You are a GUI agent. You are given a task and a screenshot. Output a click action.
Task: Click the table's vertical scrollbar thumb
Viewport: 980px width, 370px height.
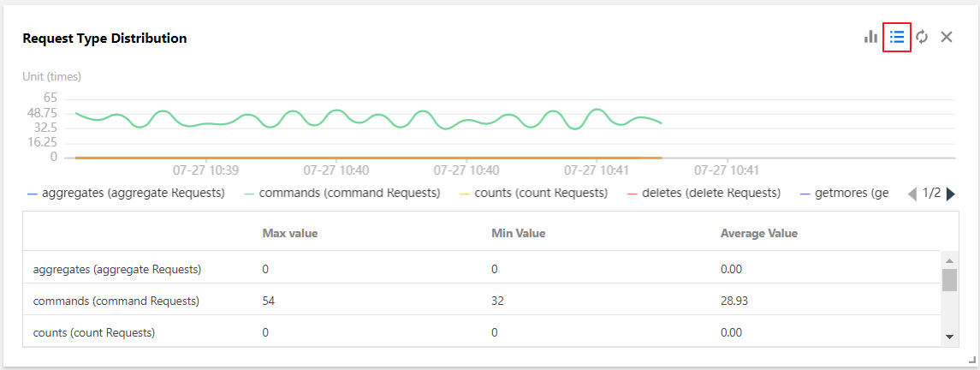click(949, 280)
